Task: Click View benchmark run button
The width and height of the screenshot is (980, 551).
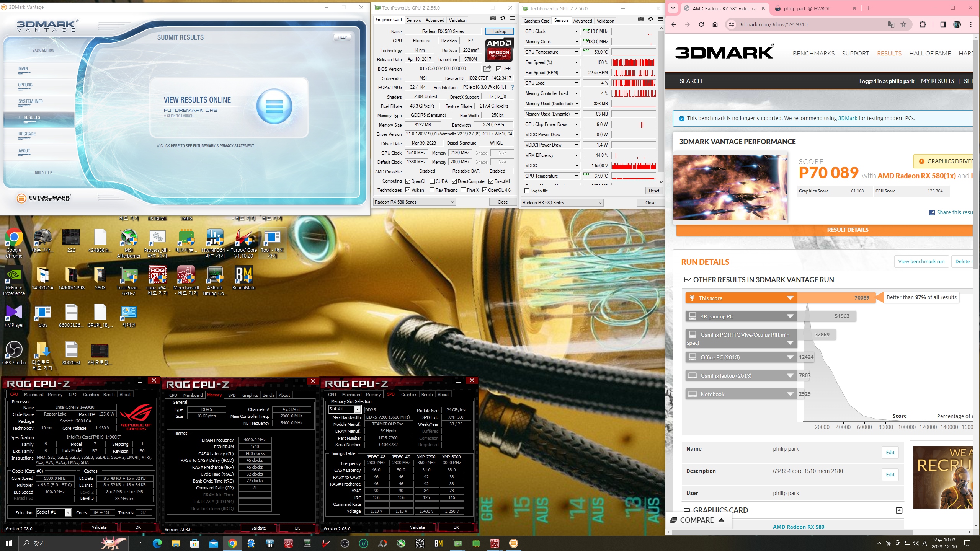Action: coord(921,262)
